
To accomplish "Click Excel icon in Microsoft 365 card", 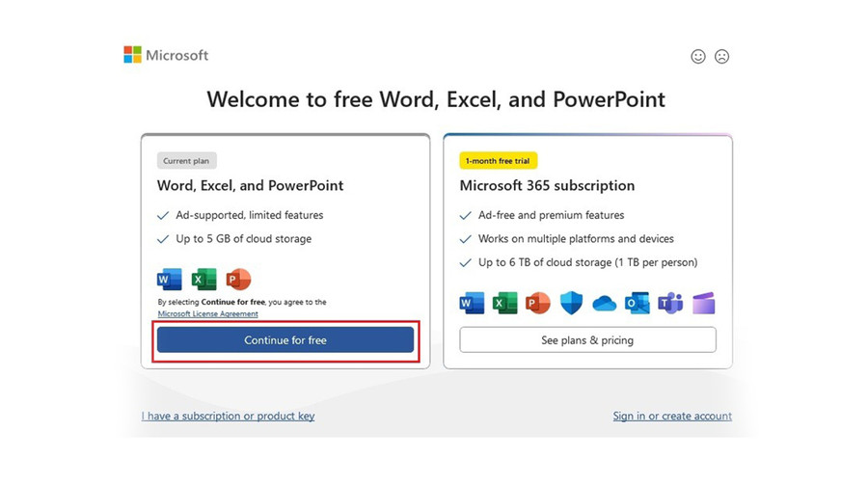I will pos(504,303).
